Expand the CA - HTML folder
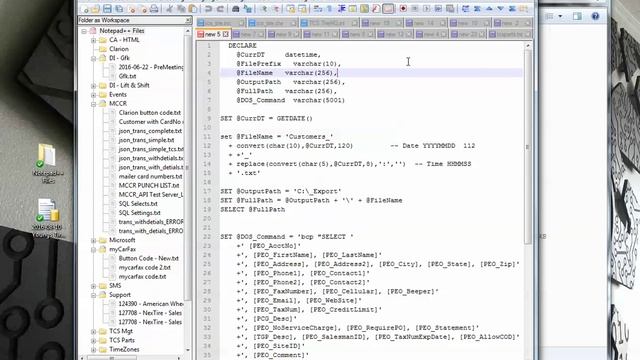Viewport: 640px width, 360px height. pyautogui.click(x=93, y=40)
